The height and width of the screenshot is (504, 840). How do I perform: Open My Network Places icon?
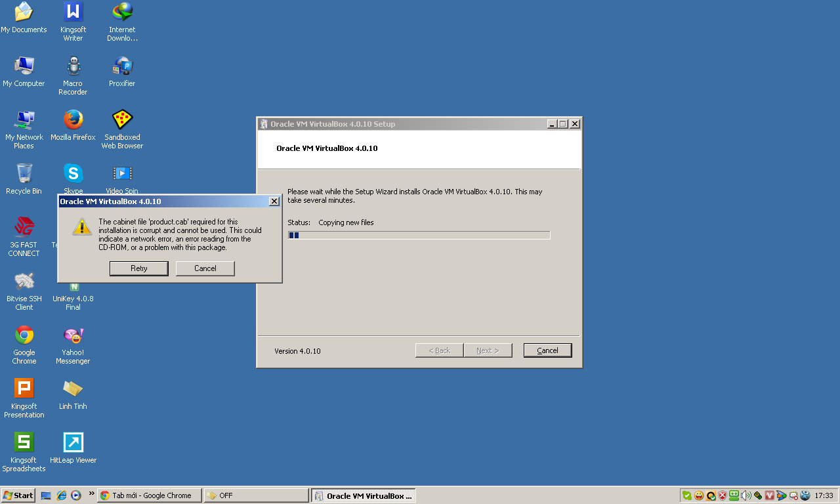[24, 129]
